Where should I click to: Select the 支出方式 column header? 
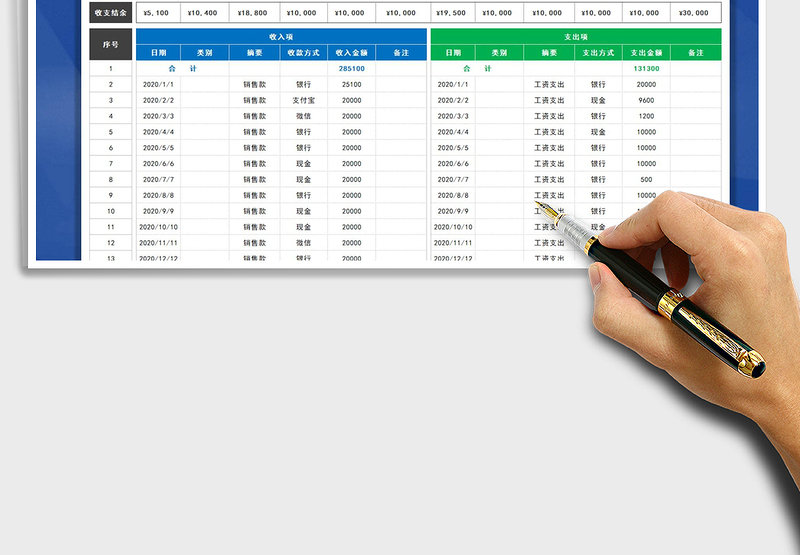[598, 52]
